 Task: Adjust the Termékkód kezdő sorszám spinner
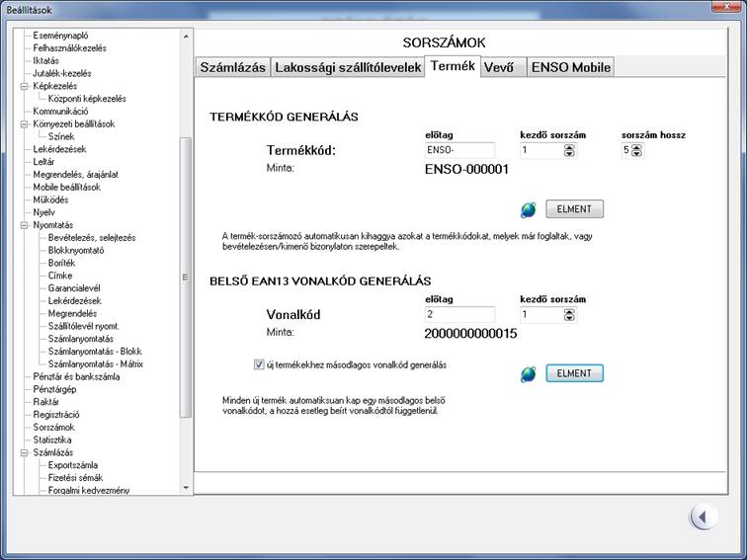(569, 150)
